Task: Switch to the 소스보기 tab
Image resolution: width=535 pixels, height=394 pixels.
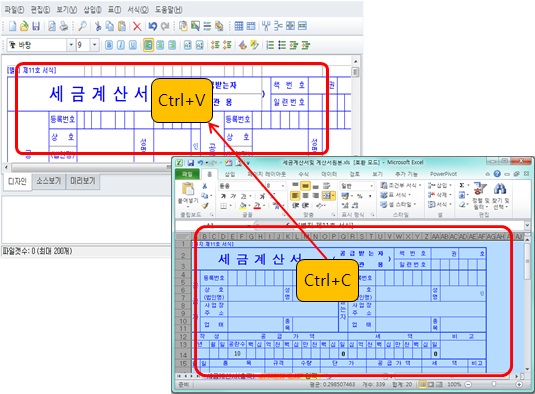Action: 48,181
